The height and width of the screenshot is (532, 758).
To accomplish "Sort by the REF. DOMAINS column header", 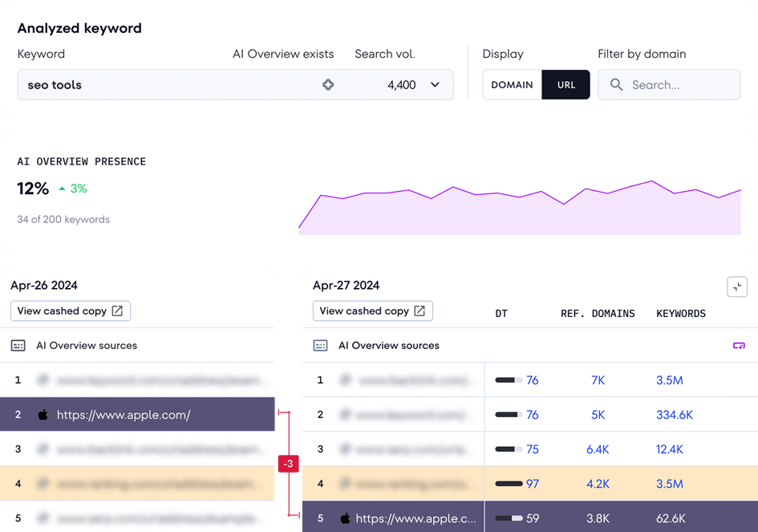I will pos(598,314).
